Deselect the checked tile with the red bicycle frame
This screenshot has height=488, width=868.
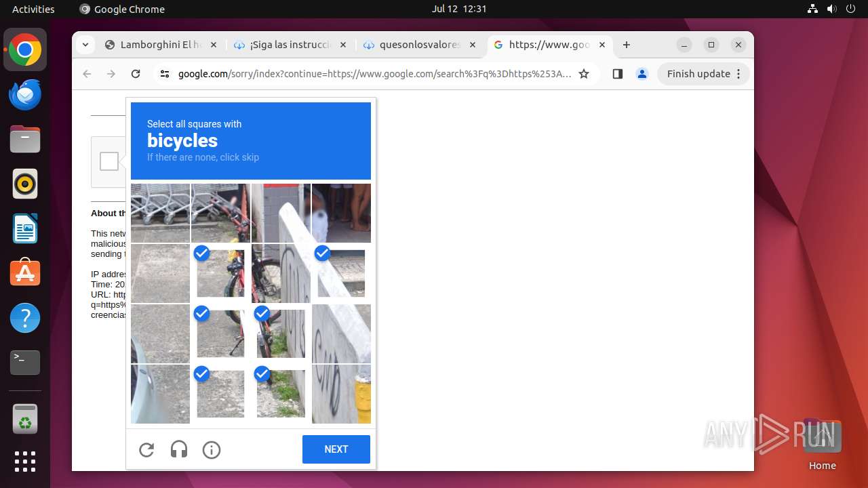(x=220, y=273)
